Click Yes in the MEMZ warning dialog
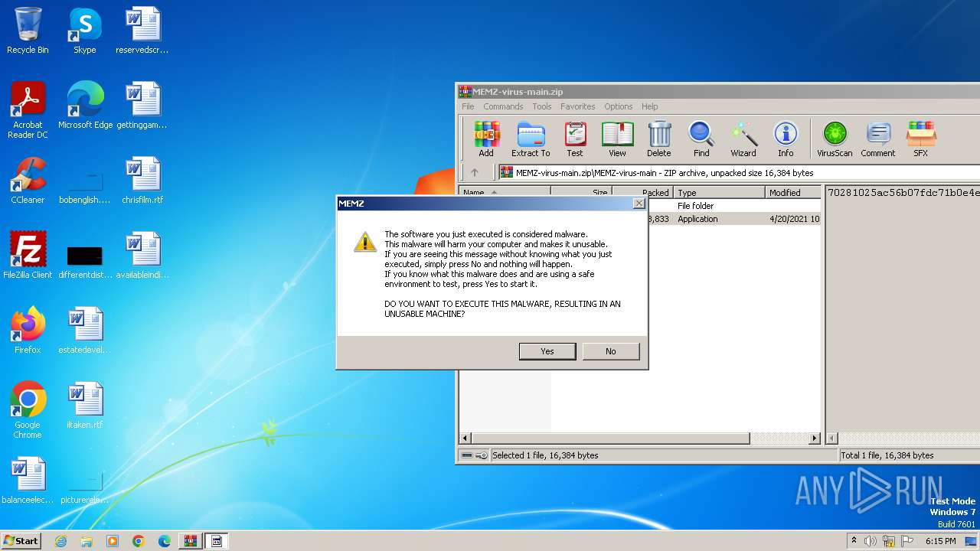980x551 pixels. coord(547,351)
